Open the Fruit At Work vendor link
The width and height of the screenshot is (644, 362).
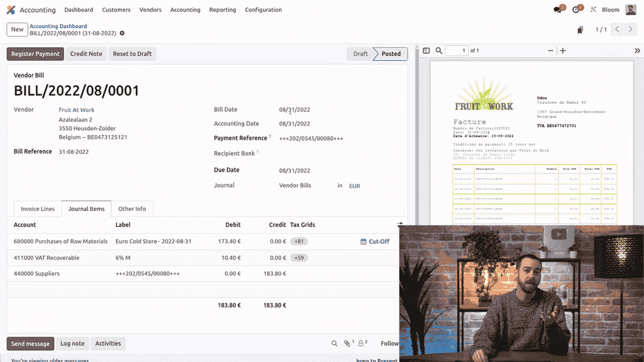[77, 110]
